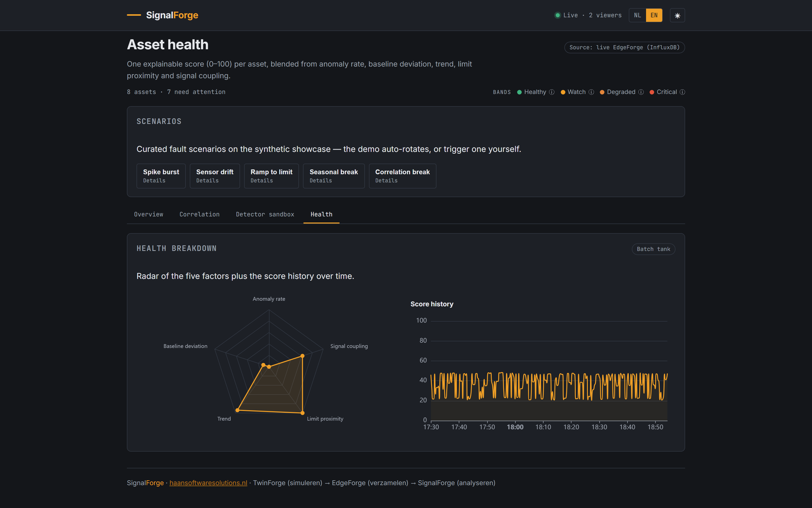This screenshot has width=812, height=508.
Task: Click the 'Asset health' page title
Action: [168, 45]
